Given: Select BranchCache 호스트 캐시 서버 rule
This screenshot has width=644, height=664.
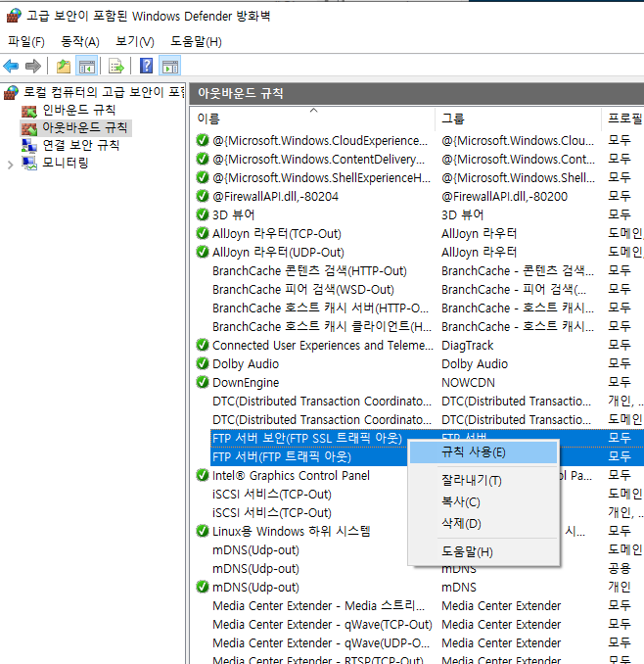Looking at the screenshot, I should 321,308.
